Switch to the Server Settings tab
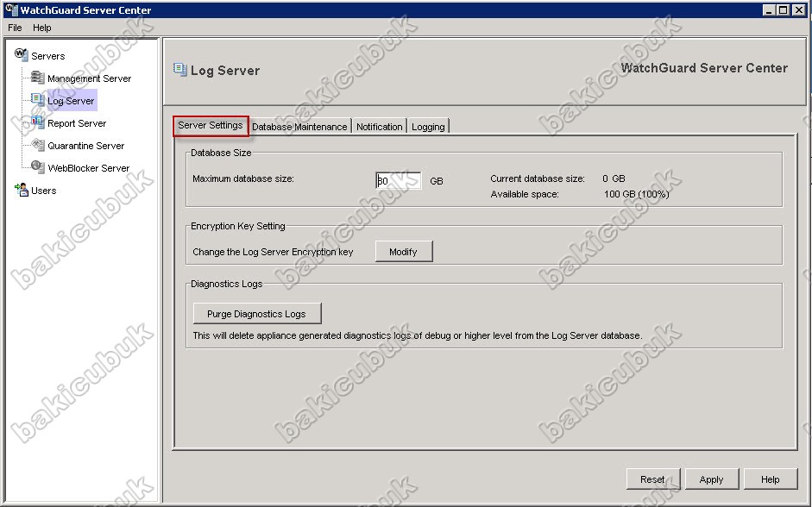This screenshot has width=812, height=507. click(211, 126)
